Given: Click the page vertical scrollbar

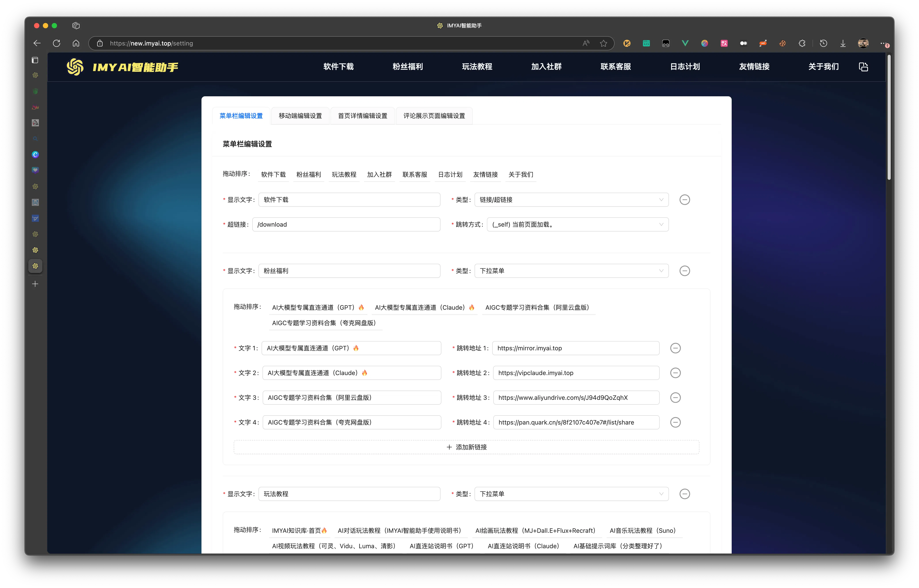Looking at the screenshot, I should click(x=889, y=117).
